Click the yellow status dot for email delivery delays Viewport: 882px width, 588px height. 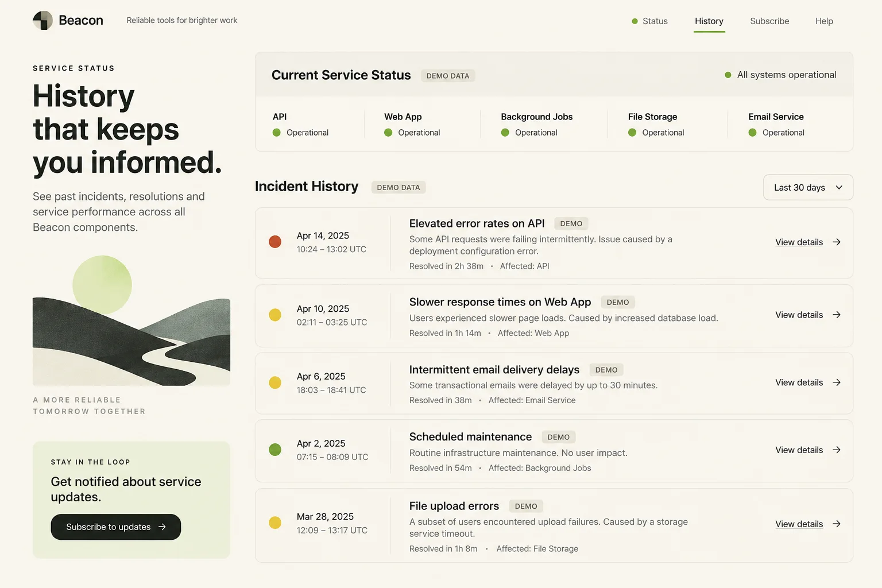[275, 382]
